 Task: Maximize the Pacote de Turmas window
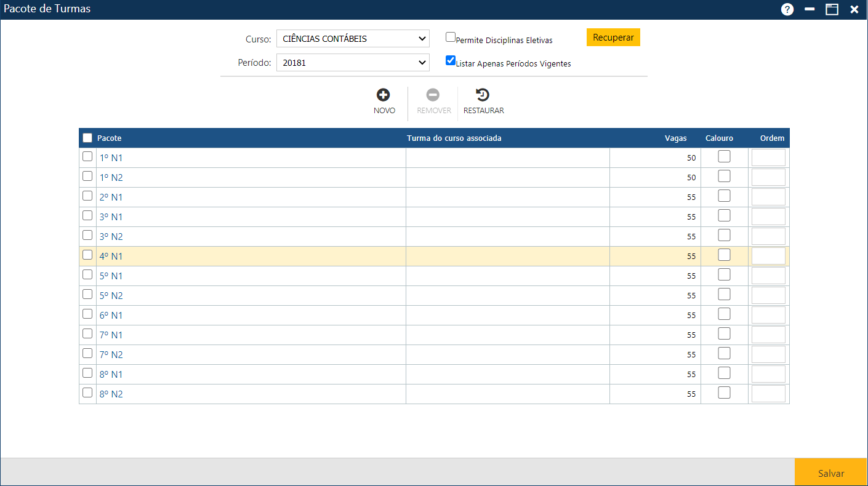tap(832, 9)
